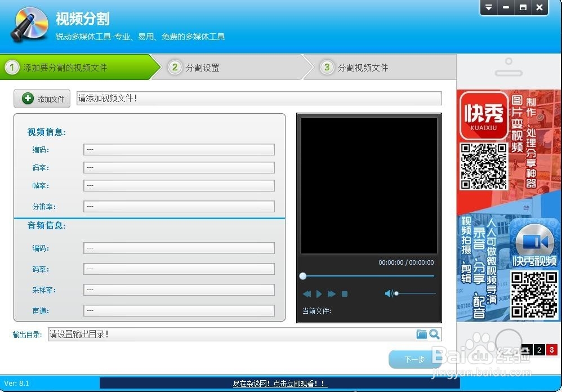Click the black video preview area
Screen dimensions: 562x392
point(369,186)
